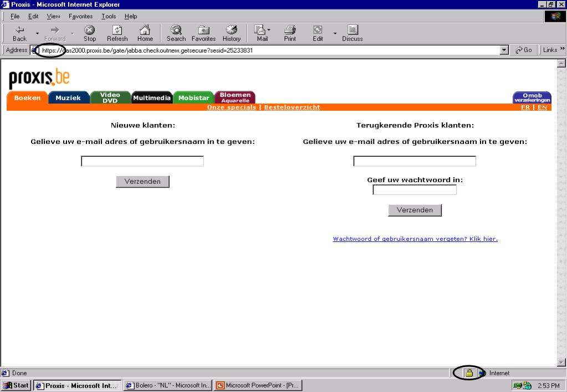Select the Boeken tab
The image size is (567, 392).
pyautogui.click(x=28, y=97)
